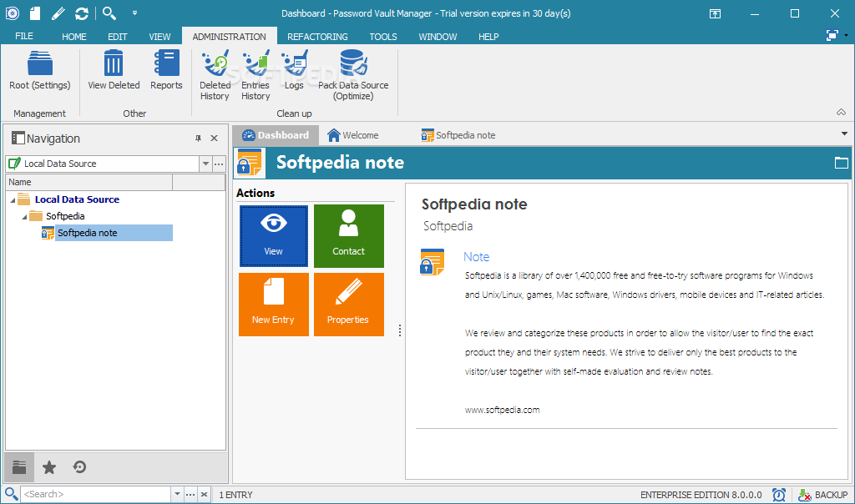Click the maximize pane icon in entry header
The height and width of the screenshot is (504, 855).
click(842, 163)
